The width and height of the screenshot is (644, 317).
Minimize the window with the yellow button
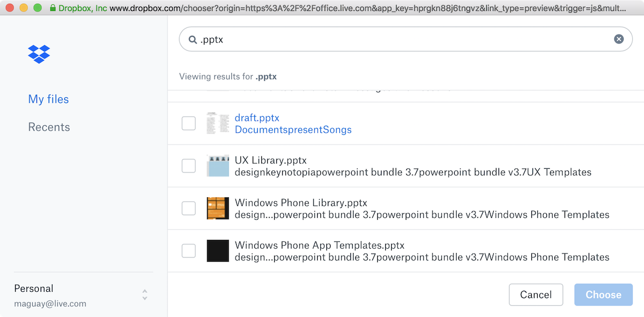(x=23, y=8)
